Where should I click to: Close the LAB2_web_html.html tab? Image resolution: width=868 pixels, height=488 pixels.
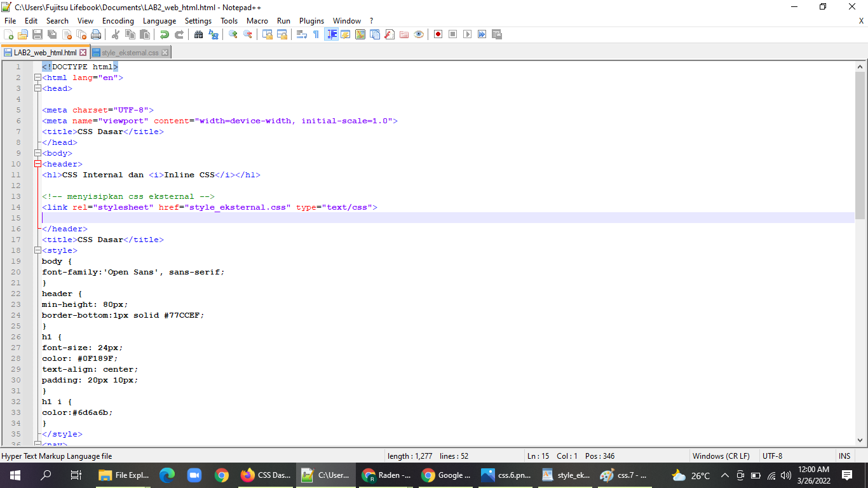coord(83,53)
